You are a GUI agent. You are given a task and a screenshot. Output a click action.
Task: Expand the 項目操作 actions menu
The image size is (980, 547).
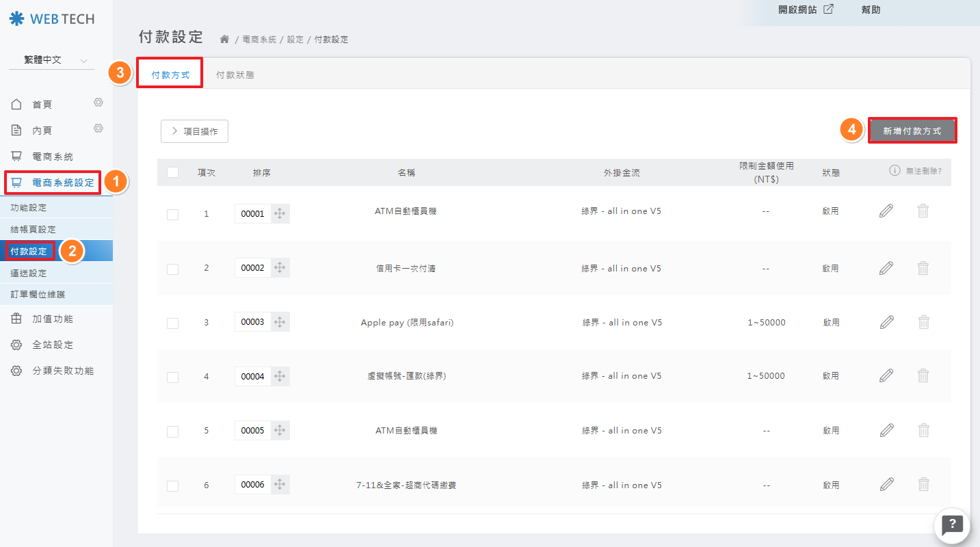194,131
